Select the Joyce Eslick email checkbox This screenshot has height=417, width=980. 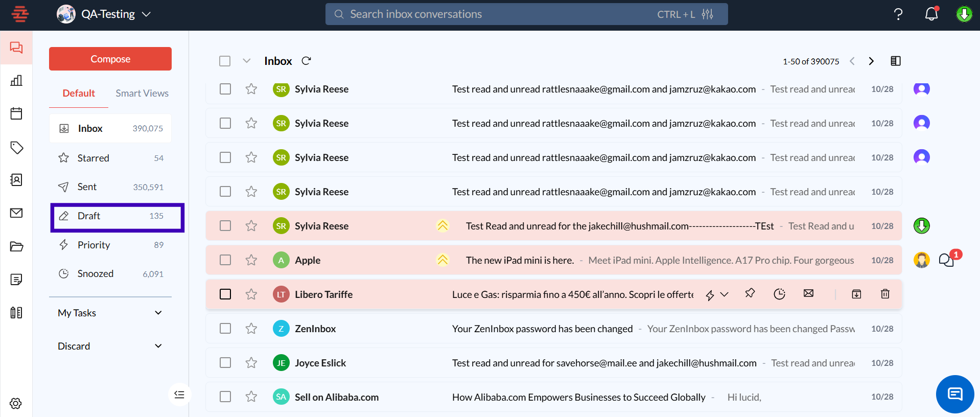pyautogui.click(x=225, y=363)
